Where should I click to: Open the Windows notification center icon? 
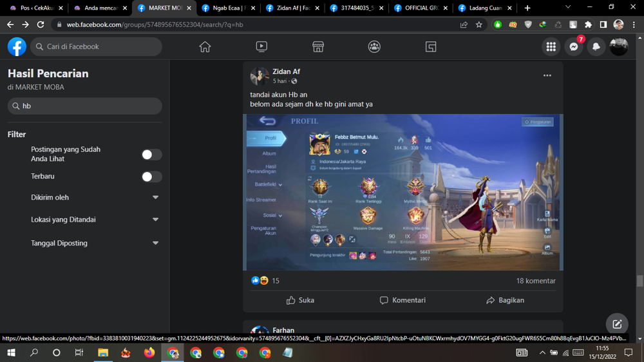[x=629, y=352]
